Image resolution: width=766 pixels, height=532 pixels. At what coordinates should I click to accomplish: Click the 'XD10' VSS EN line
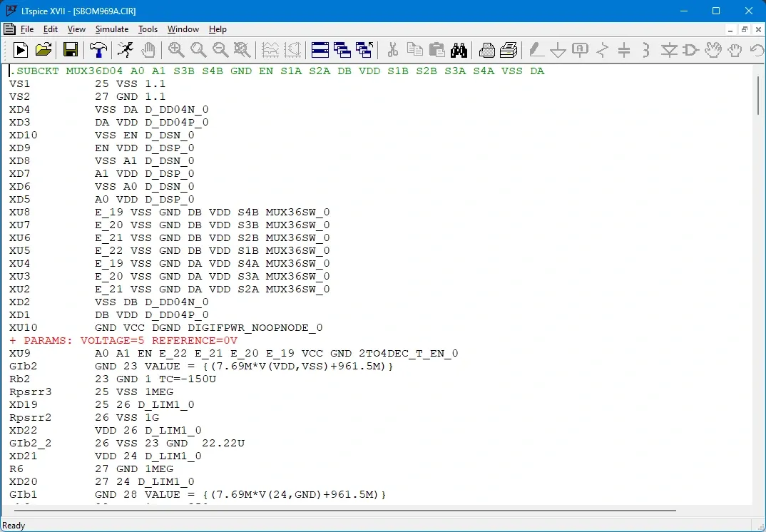tap(101, 135)
